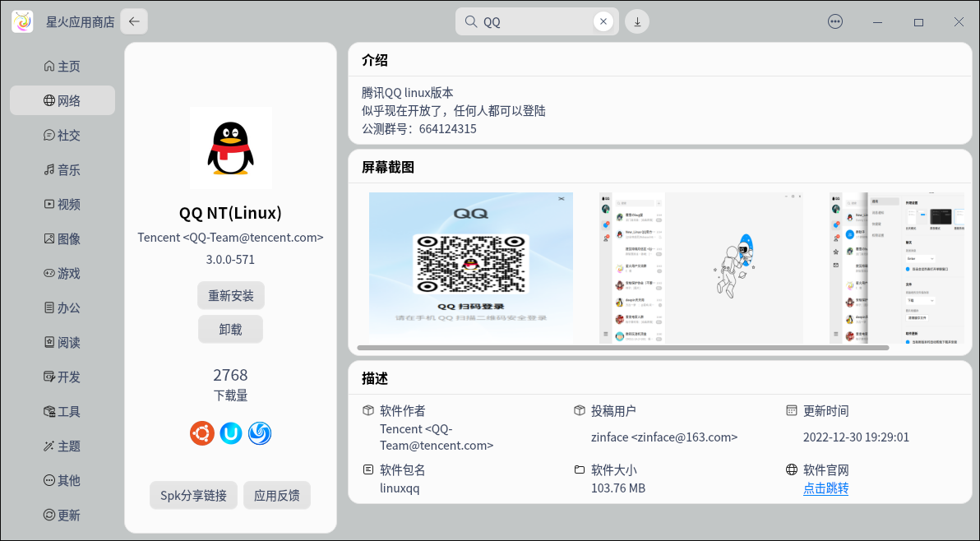
Task: Open the 游戏 category
Action: pyautogui.click(x=62, y=274)
